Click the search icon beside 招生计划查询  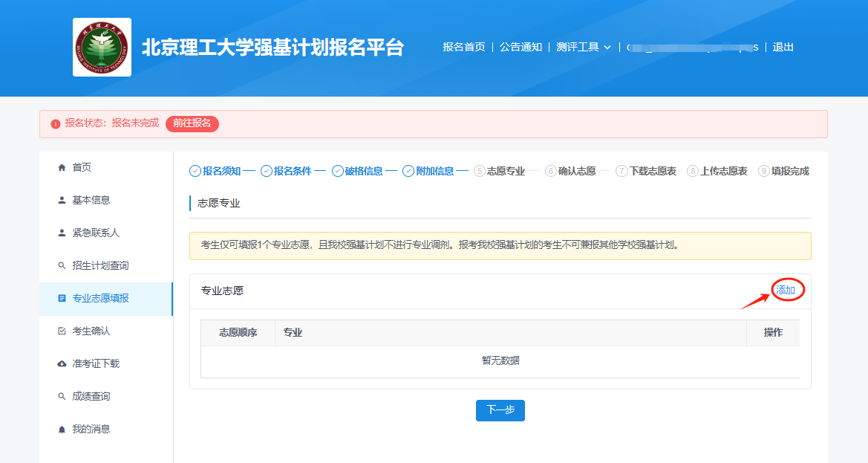pyautogui.click(x=62, y=265)
